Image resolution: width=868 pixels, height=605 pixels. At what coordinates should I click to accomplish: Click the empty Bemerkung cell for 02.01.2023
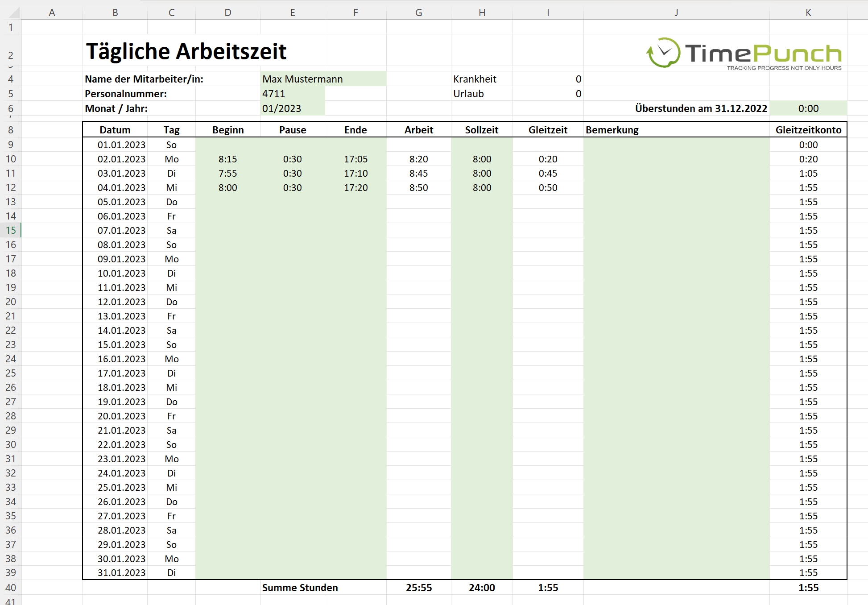tap(677, 159)
